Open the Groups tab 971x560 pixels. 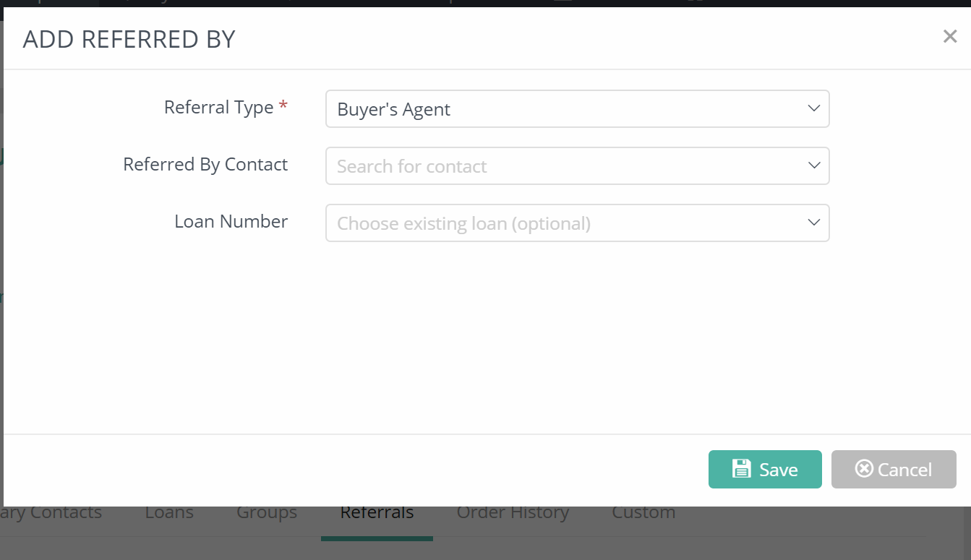tap(267, 512)
